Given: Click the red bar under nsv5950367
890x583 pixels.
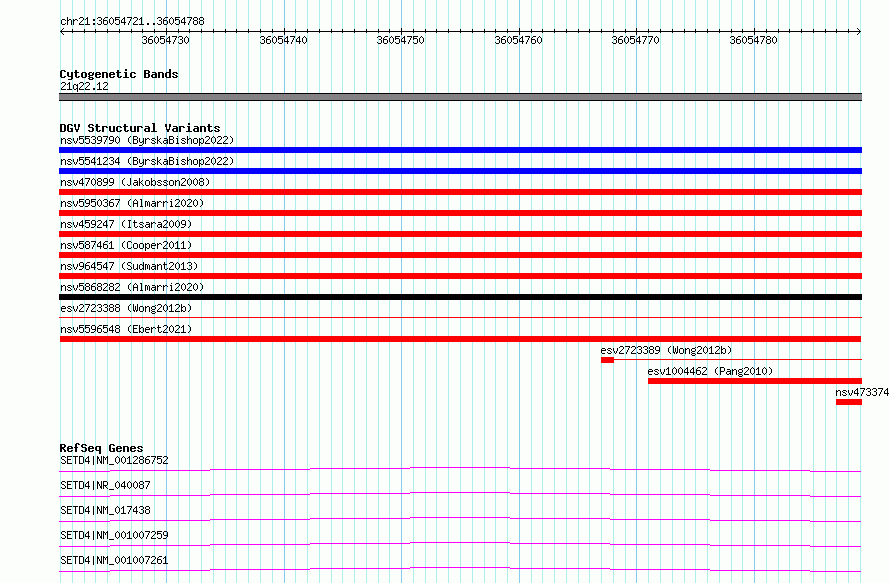Looking at the screenshot, I should (x=460, y=213).
